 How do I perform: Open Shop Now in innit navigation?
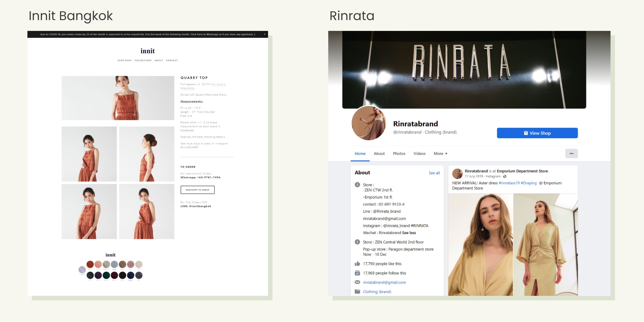[125, 60]
